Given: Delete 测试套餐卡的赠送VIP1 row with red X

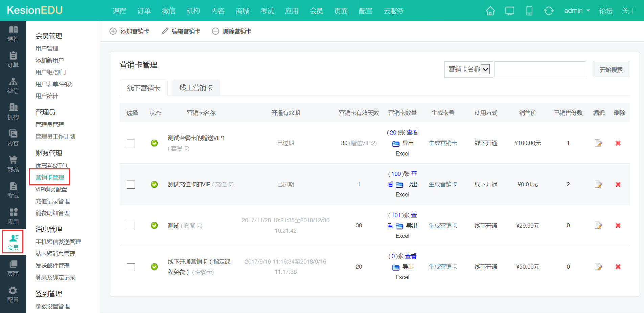Looking at the screenshot, I should click(618, 143).
